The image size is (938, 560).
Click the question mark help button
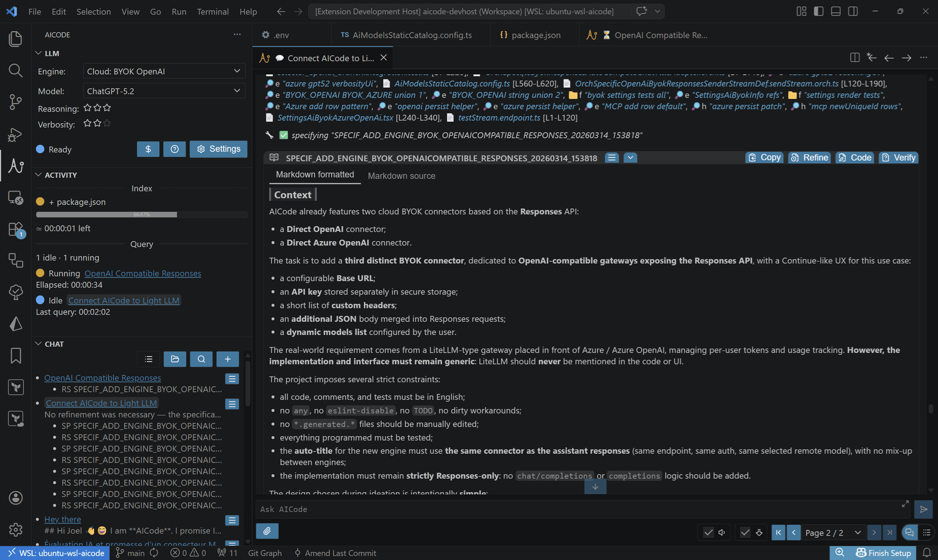[174, 149]
